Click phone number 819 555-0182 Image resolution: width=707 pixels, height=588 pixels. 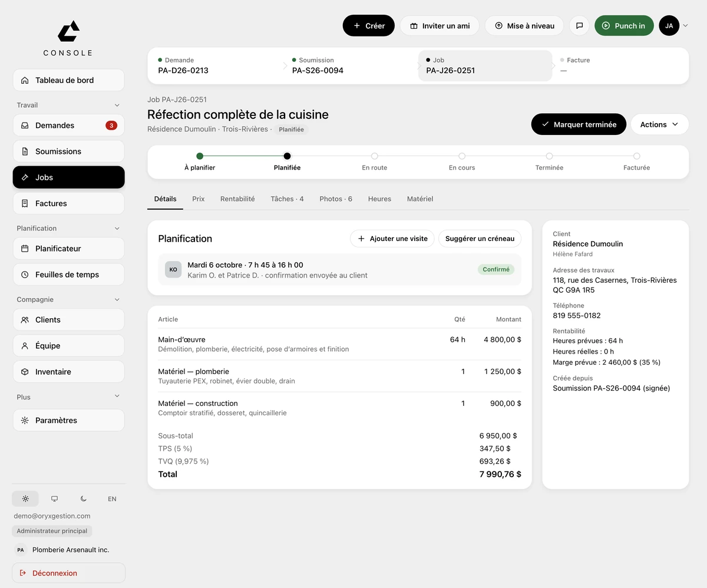[x=577, y=316]
